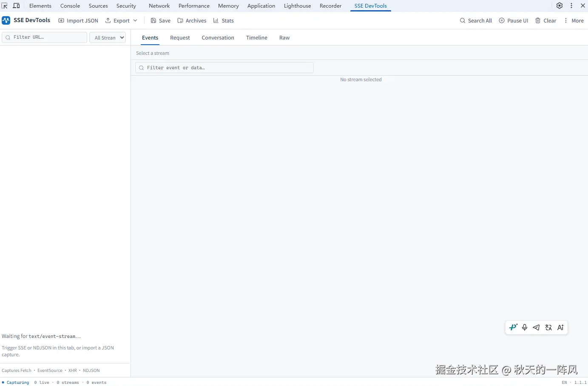The image size is (588, 386).
Task: Click the '0 streams' status bar text
Action: click(x=68, y=383)
